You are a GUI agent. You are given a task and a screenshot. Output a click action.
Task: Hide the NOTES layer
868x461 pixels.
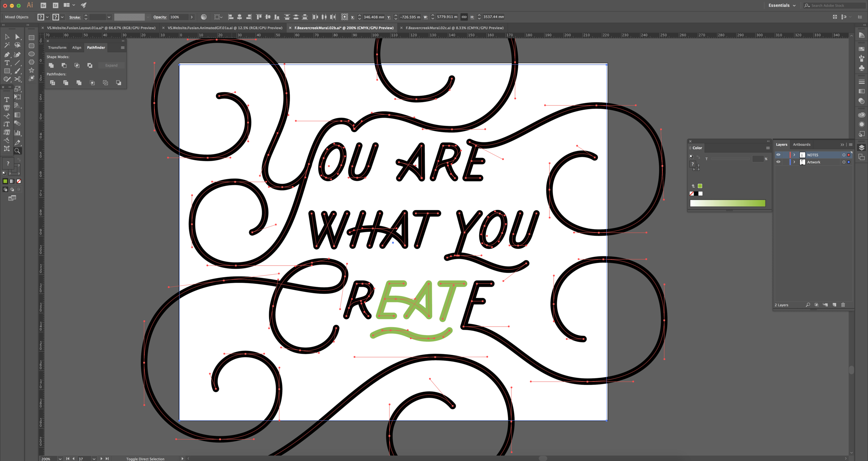pos(778,155)
